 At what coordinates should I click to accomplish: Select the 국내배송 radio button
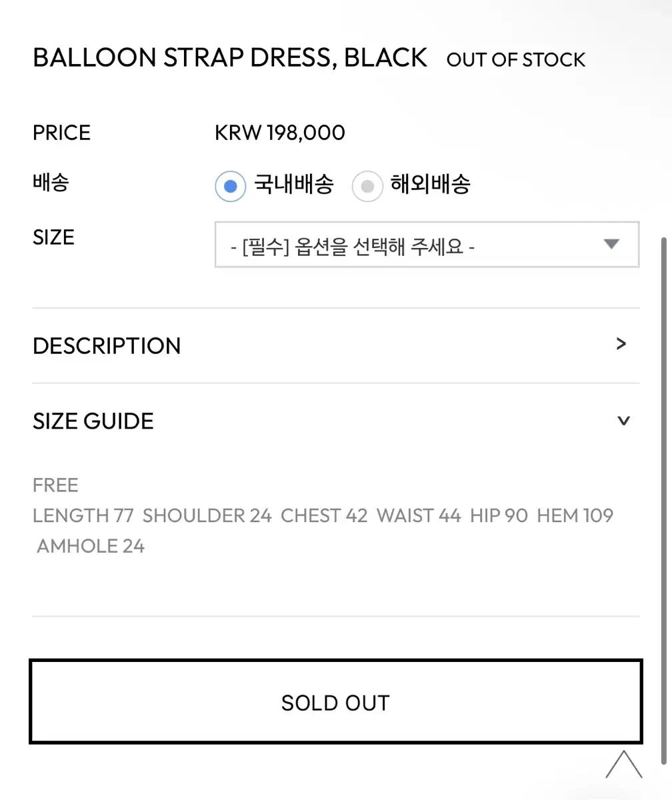click(x=231, y=186)
